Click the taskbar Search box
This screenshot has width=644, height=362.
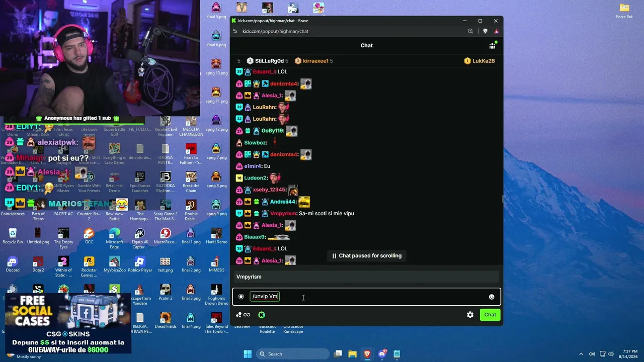(292, 354)
